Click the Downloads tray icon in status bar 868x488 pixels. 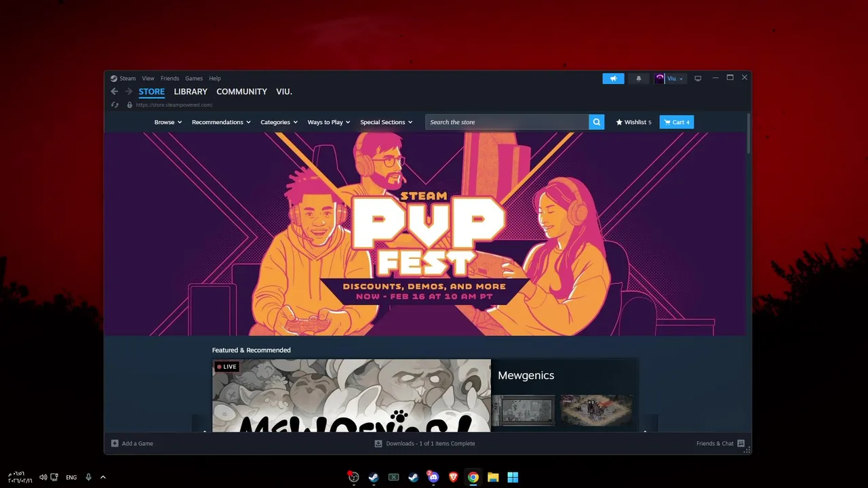[378, 443]
